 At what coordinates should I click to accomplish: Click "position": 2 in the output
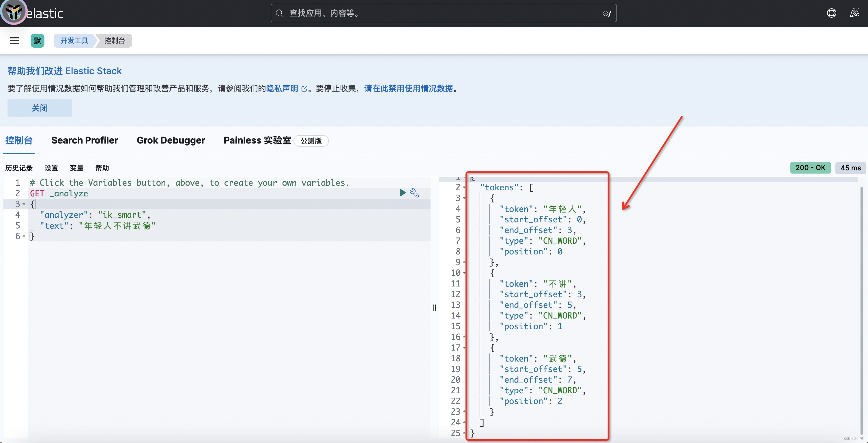pos(531,401)
